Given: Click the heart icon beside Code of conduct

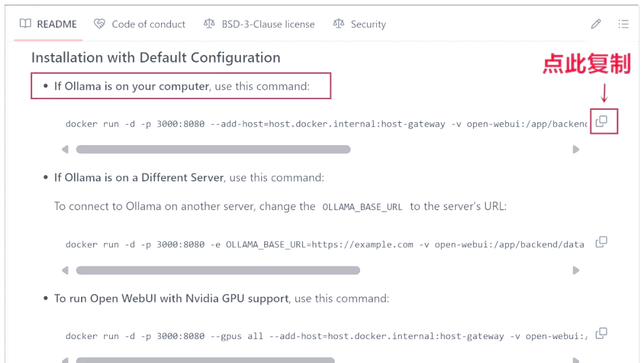Looking at the screenshot, I should click(x=100, y=24).
